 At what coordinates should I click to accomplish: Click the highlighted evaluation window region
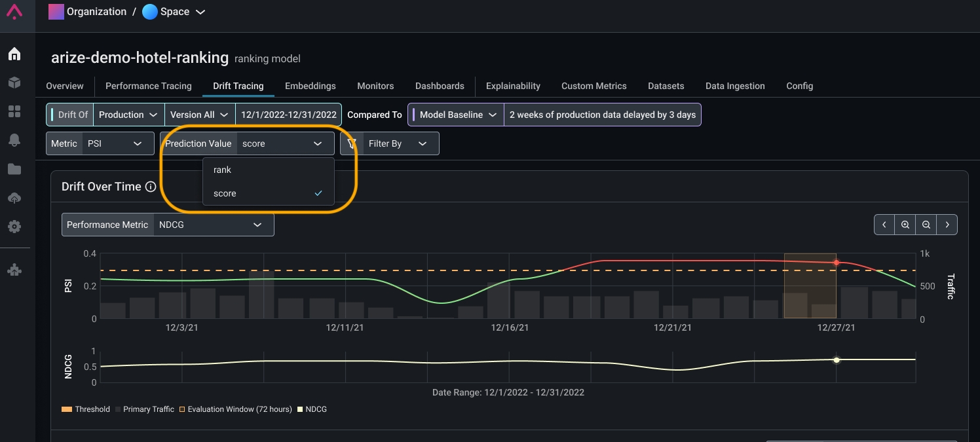(x=810, y=286)
